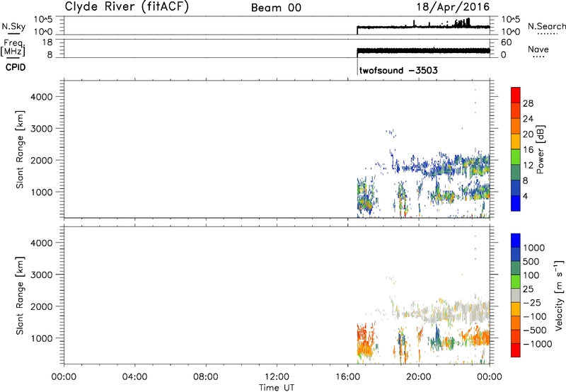The width and height of the screenshot is (566, 392).
Task: Click the '3000' range tick in the velocity panel
Action: pyautogui.click(x=42, y=275)
